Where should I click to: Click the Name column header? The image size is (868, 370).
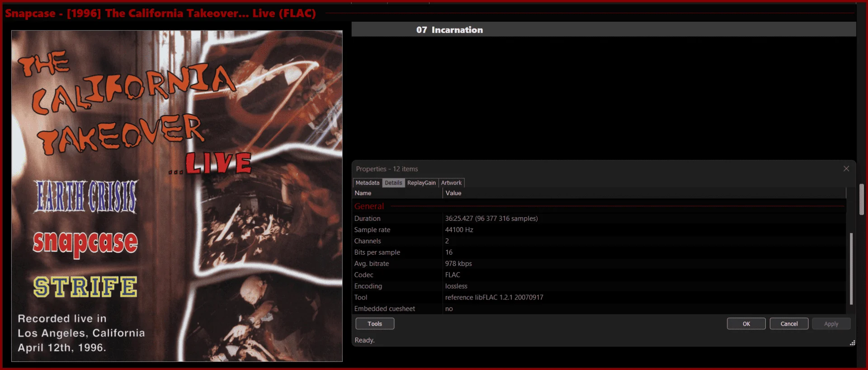[x=397, y=193]
